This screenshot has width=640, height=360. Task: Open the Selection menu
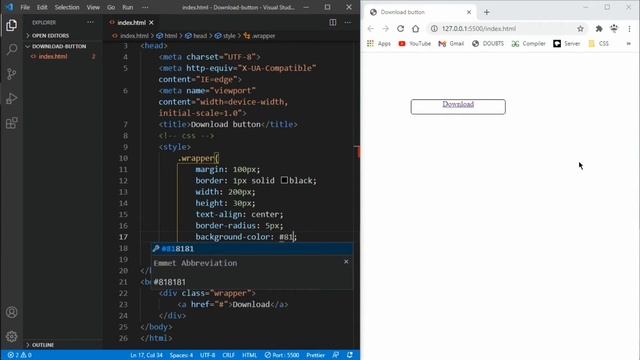pos(67,7)
